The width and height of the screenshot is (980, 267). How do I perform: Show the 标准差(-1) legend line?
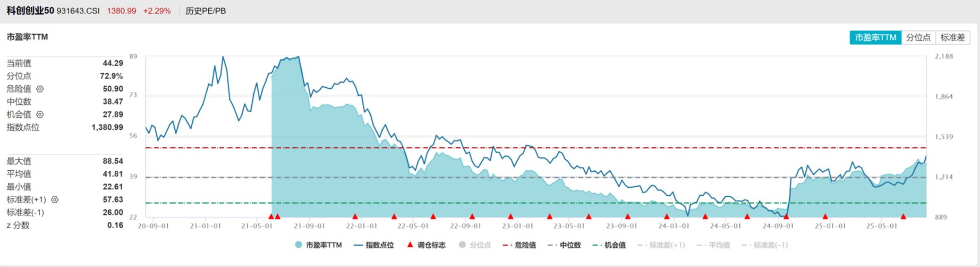(765, 245)
